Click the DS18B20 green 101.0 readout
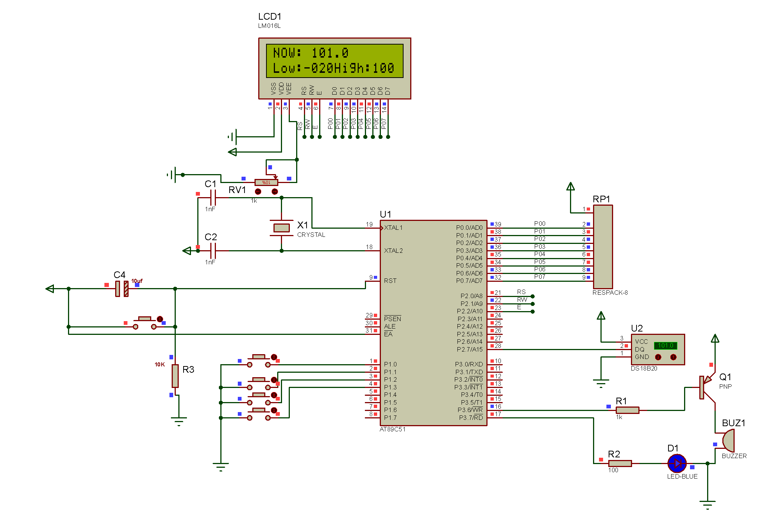This screenshot has width=761, height=532. tap(666, 346)
